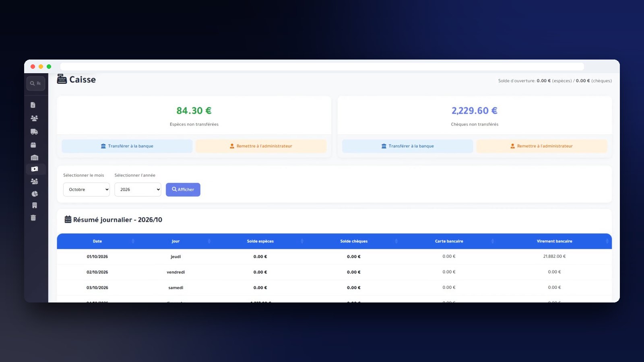Image resolution: width=644 pixels, height=362 pixels.
Task: Sort by Carte bancaire column header
Action: (x=449, y=241)
